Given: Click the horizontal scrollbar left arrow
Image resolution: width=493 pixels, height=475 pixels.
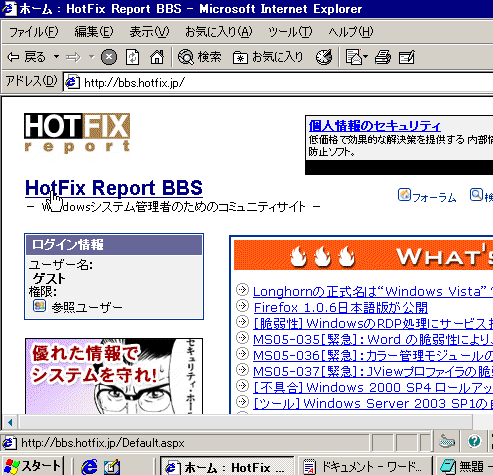Looking at the screenshot, I should (x=10, y=423).
